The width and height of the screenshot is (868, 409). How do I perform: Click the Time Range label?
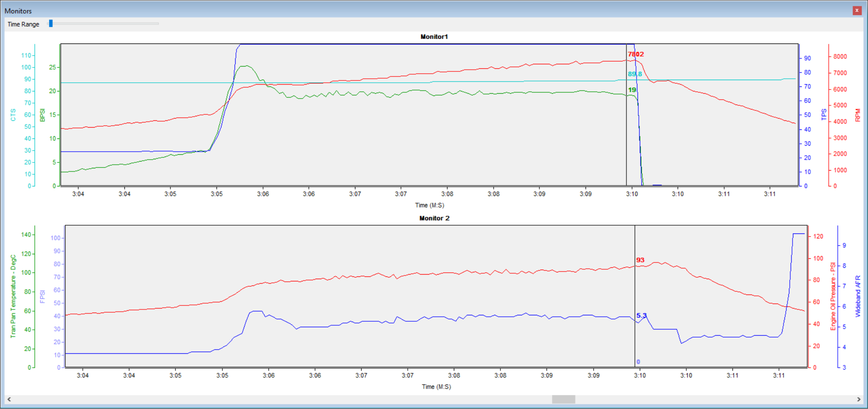(x=24, y=24)
